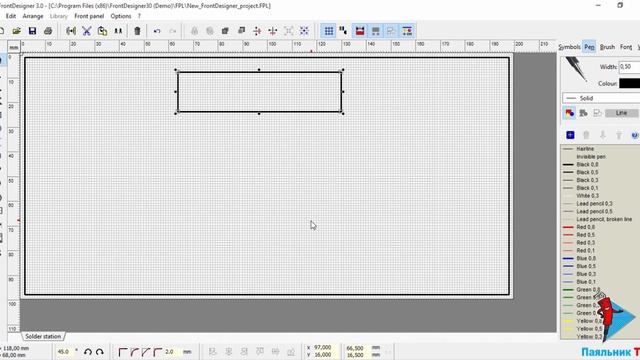Open the Arrange menu
Image resolution: width=640 pixels, height=360 pixels.
[33, 16]
